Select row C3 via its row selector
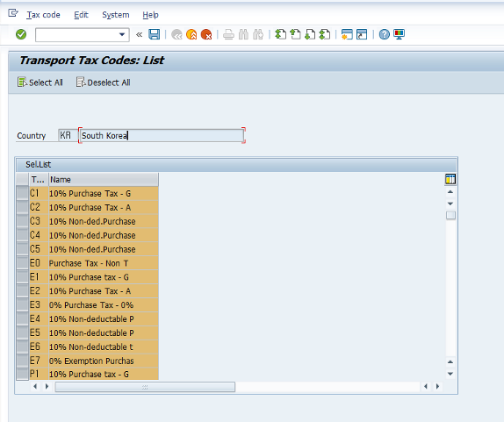This screenshot has width=504, height=422. 23,221
